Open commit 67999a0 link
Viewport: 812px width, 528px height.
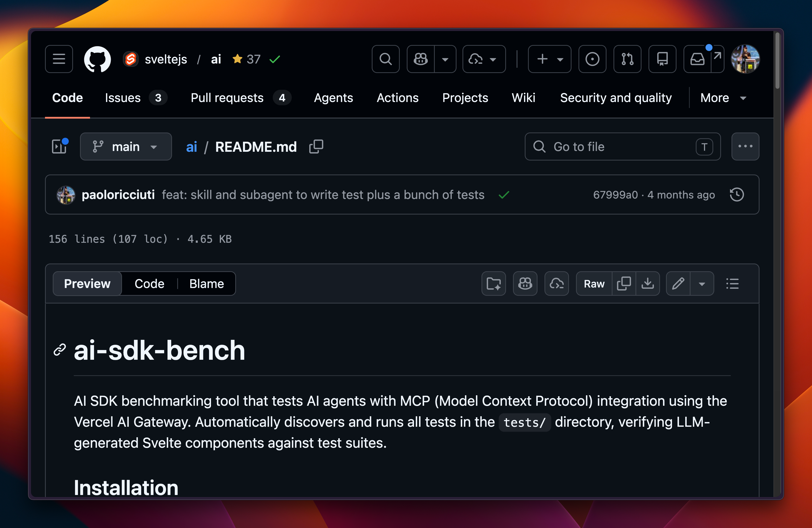tap(615, 195)
